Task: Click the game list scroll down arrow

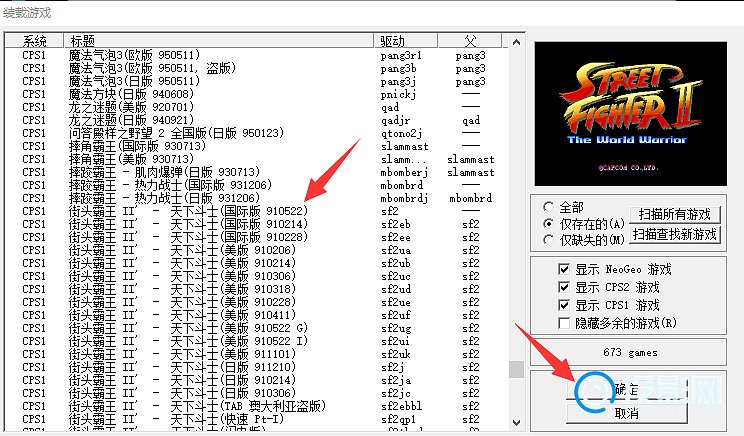Action: coord(516,422)
